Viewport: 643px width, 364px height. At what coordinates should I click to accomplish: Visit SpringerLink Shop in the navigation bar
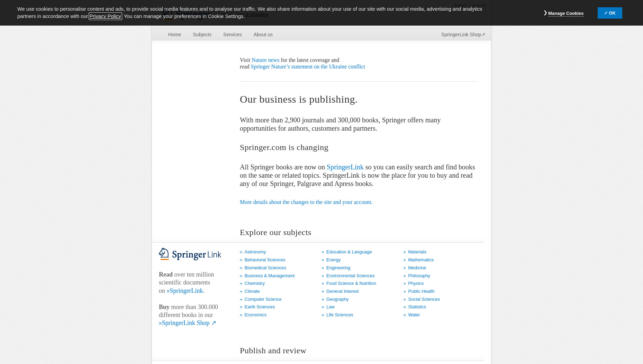pos(463,35)
